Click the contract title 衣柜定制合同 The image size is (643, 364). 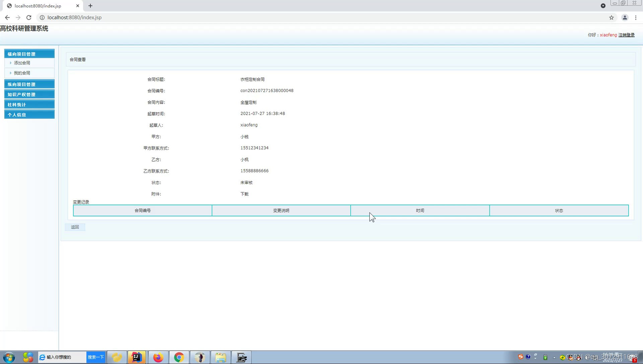(253, 80)
